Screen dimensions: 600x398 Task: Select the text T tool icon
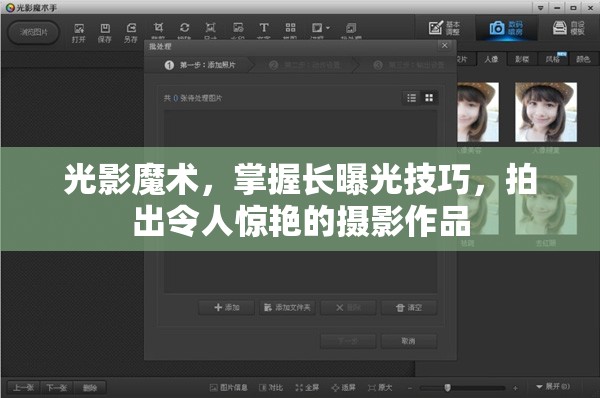pos(264,28)
